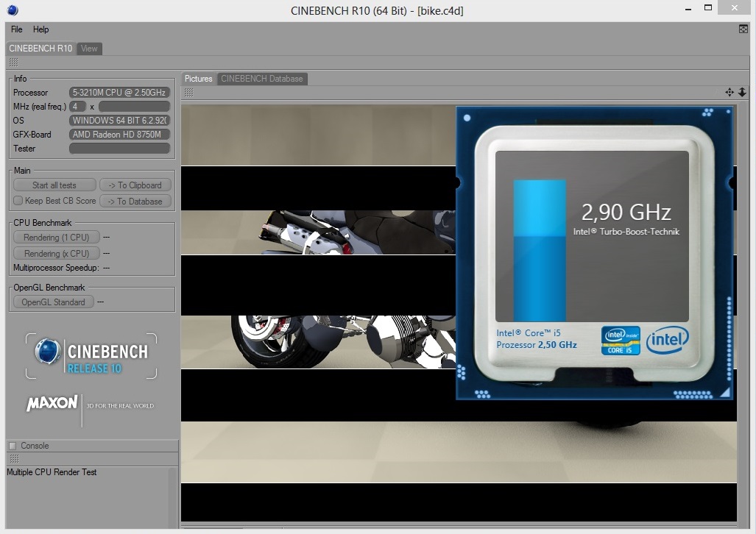
Task: Click the MHz core count field
Action: tap(77, 107)
